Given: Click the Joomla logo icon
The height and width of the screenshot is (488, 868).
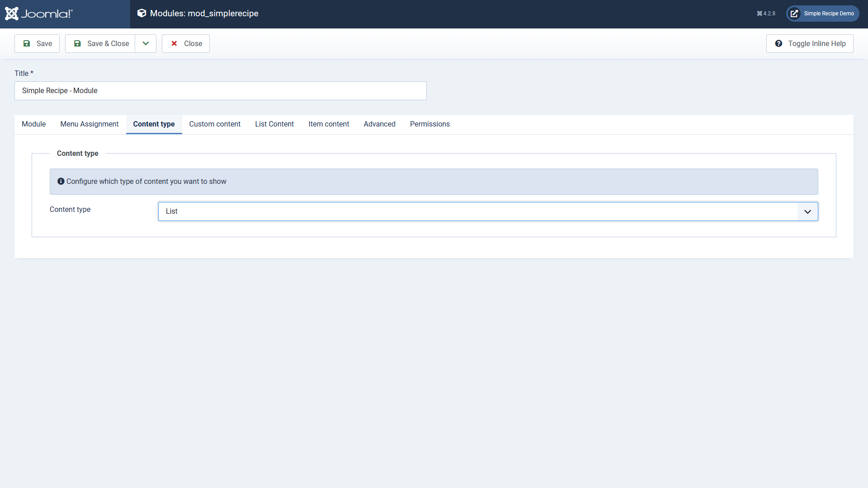Looking at the screenshot, I should 12,14.
